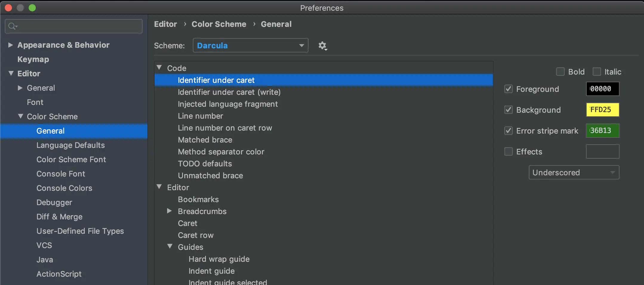Open the green Error stripe mark swatch

(602, 131)
